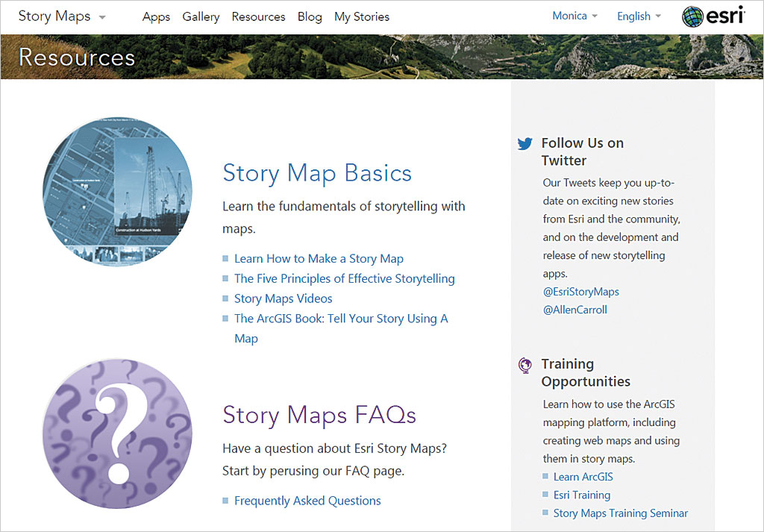Open the English language dropdown
The height and width of the screenshot is (532, 764).
click(x=639, y=16)
